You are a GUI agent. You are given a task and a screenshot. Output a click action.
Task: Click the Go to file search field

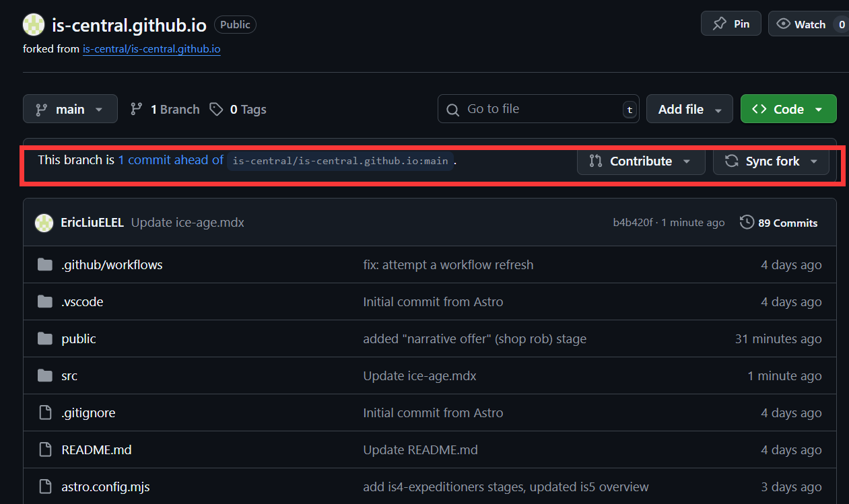[x=539, y=109]
